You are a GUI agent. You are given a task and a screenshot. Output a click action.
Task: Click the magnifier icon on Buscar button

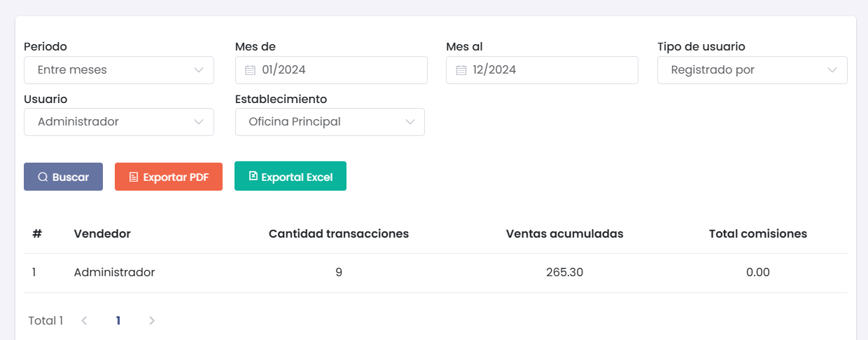(x=43, y=177)
